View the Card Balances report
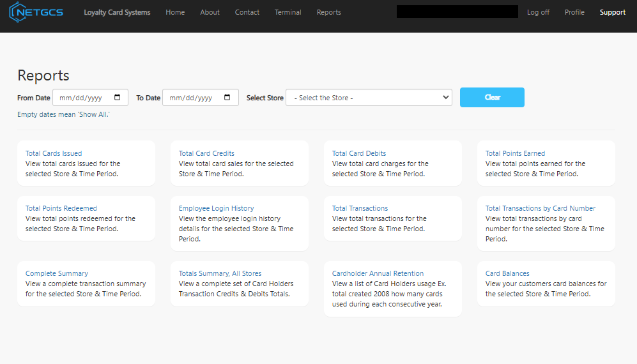This screenshot has height=364, width=637. click(507, 273)
